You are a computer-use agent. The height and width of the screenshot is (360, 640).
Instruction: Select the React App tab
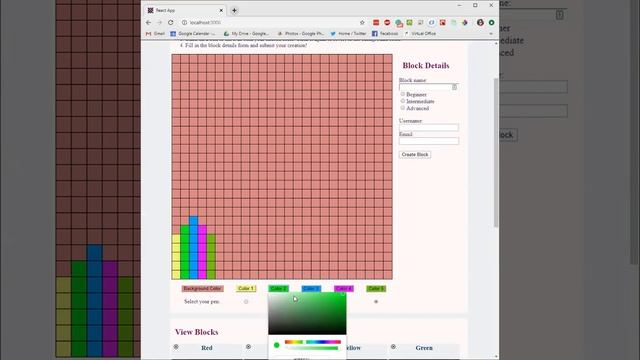184,10
